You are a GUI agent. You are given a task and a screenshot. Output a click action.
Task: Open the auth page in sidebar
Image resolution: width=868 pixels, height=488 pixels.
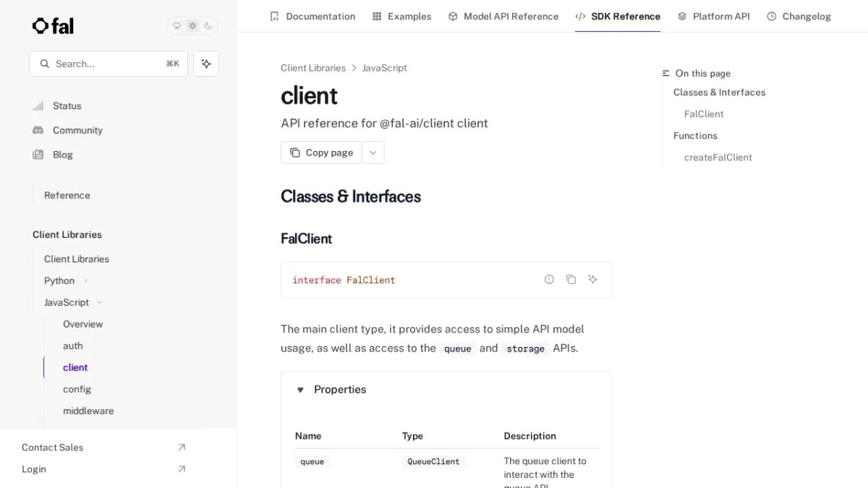tap(73, 346)
